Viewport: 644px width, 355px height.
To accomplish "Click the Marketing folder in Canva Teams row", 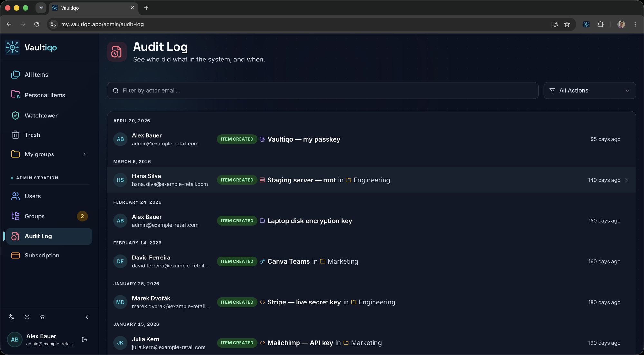I will click(339, 262).
